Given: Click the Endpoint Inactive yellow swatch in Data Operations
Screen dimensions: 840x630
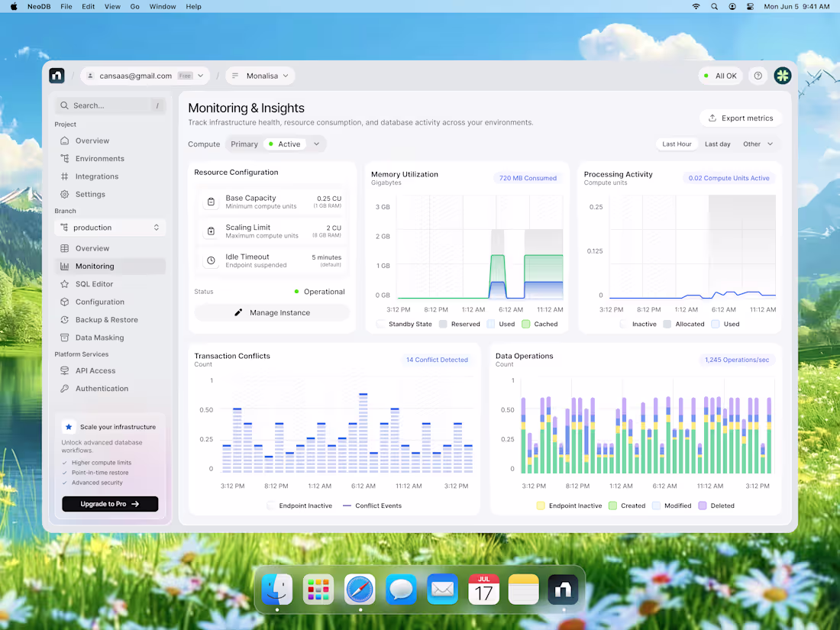Looking at the screenshot, I should [541, 506].
